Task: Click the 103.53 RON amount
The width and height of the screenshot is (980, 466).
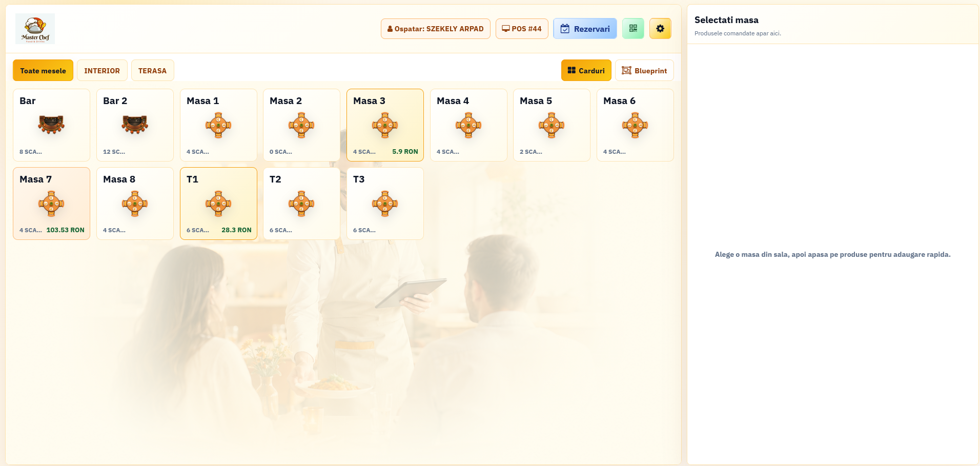Action: (65, 230)
